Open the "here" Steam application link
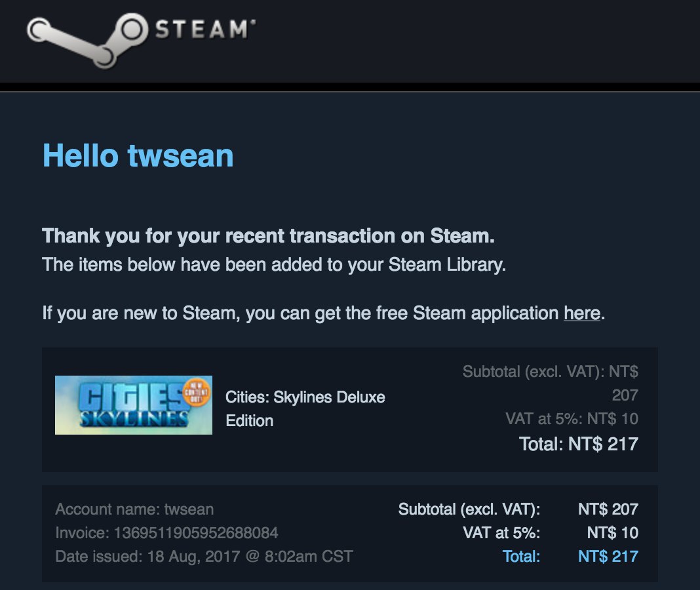This screenshot has width=700, height=590. click(x=582, y=313)
